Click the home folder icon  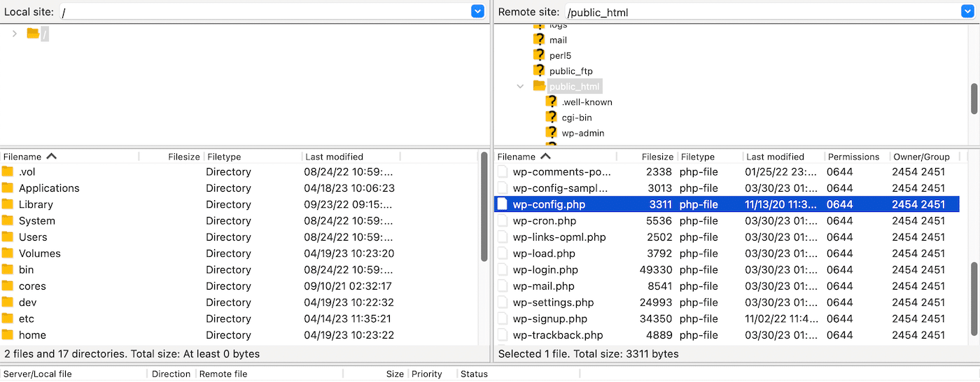coord(8,334)
